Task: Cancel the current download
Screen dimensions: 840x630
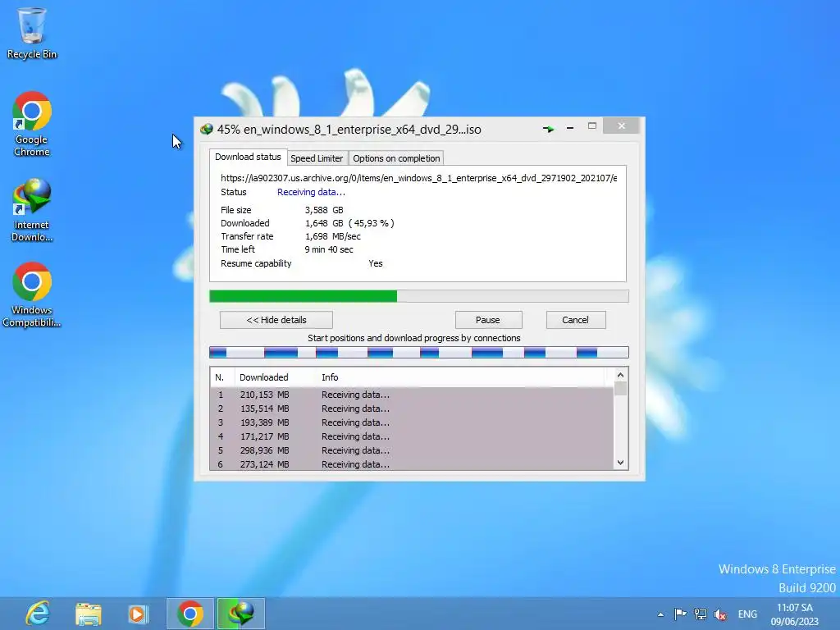Action: [575, 320]
